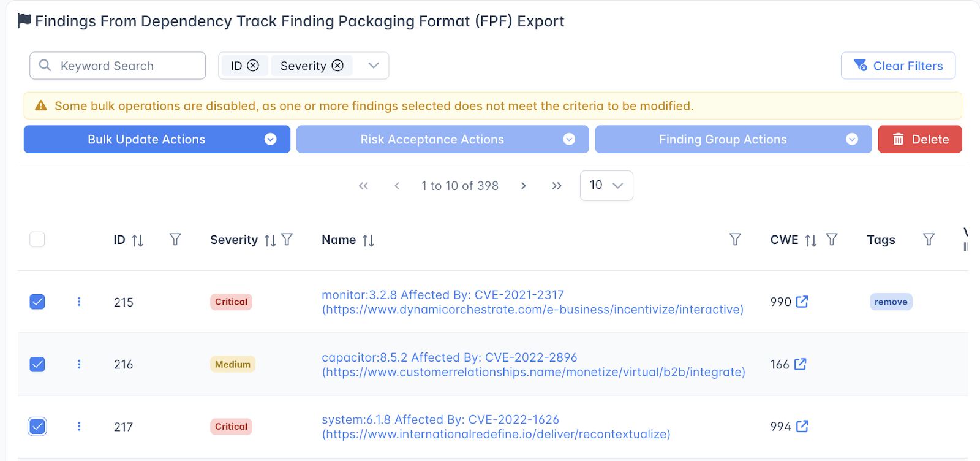
Task: Toggle the select-all findings checkbox
Action: [x=37, y=239]
